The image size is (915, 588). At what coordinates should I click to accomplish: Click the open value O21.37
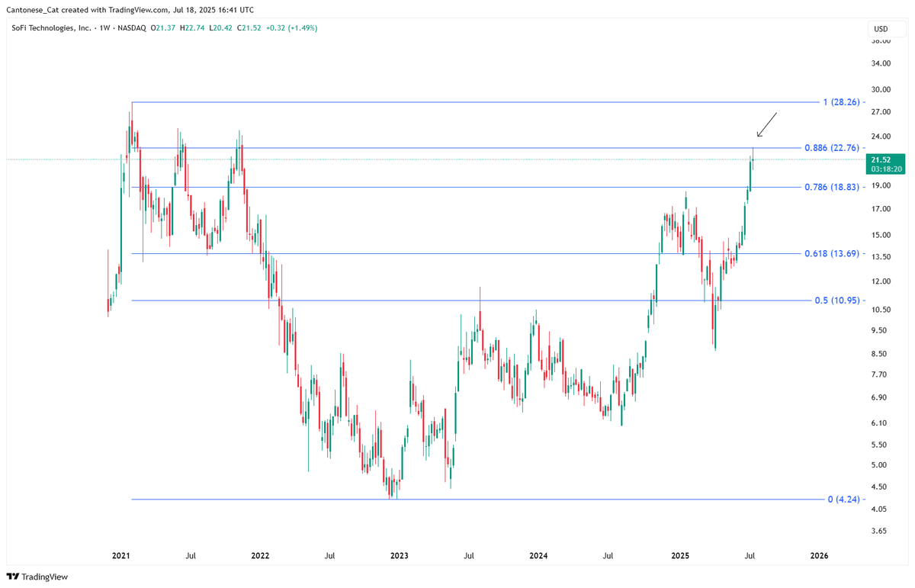(163, 28)
